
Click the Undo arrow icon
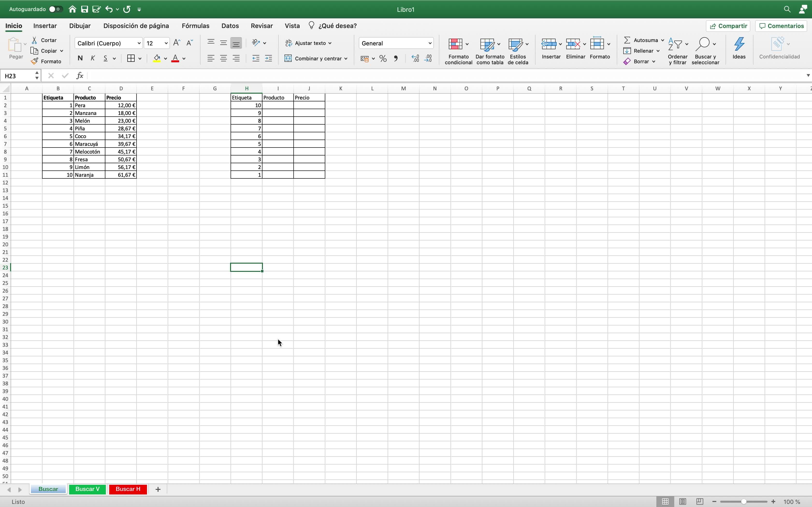coord(109,9)
